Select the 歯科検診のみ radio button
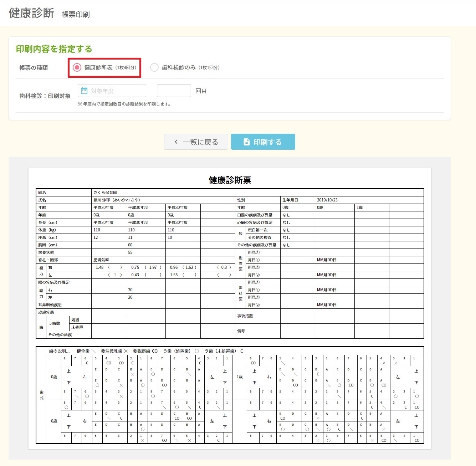The height and width of the screenshot is (466, 476). coord(154,67)
